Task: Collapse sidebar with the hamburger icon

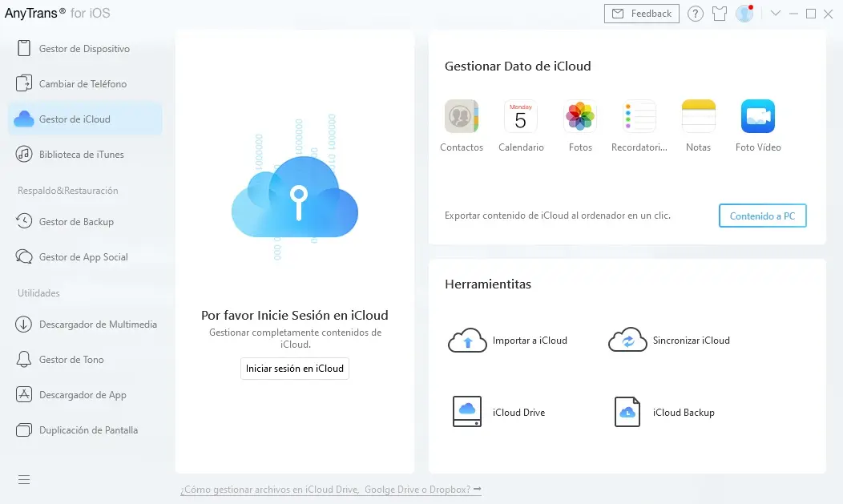Action: tap(24, 480)
